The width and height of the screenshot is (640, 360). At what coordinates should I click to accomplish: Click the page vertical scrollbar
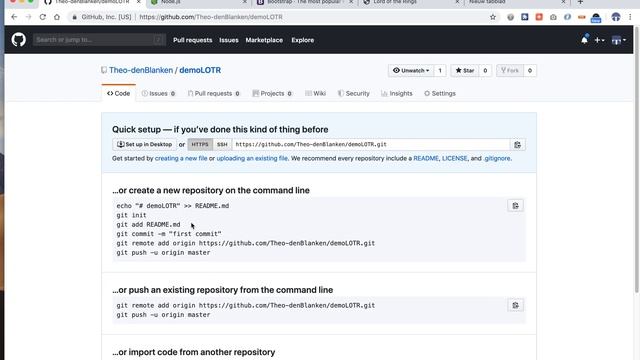(636, 159)
